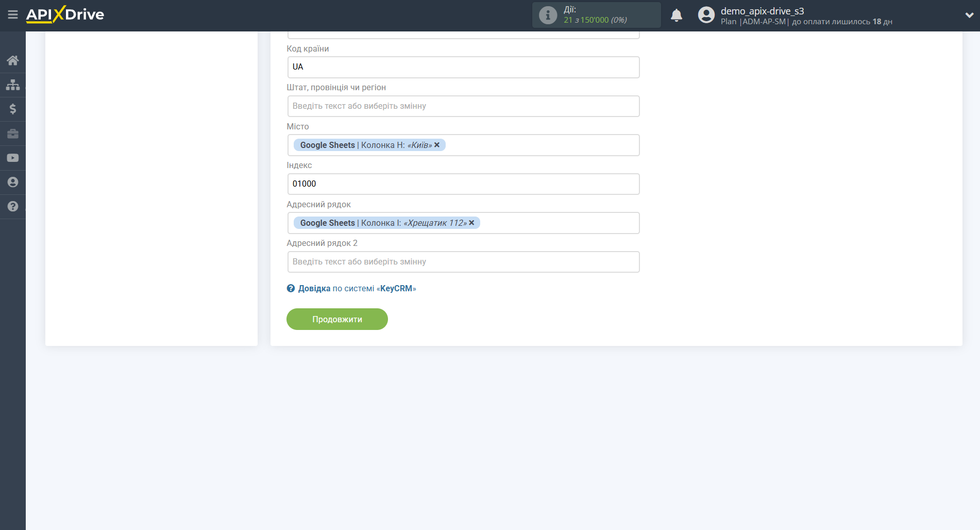Click the Штат, провінція чи регіон field

[463, 106]
